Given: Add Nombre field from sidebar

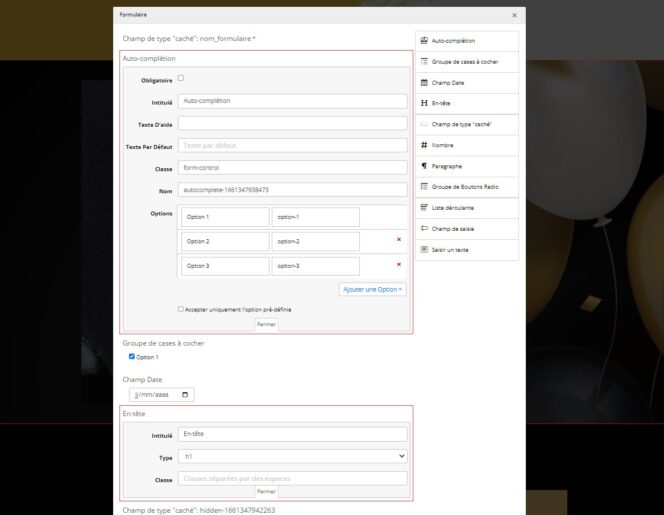Looking at the screenshot, I should (467, 145).
